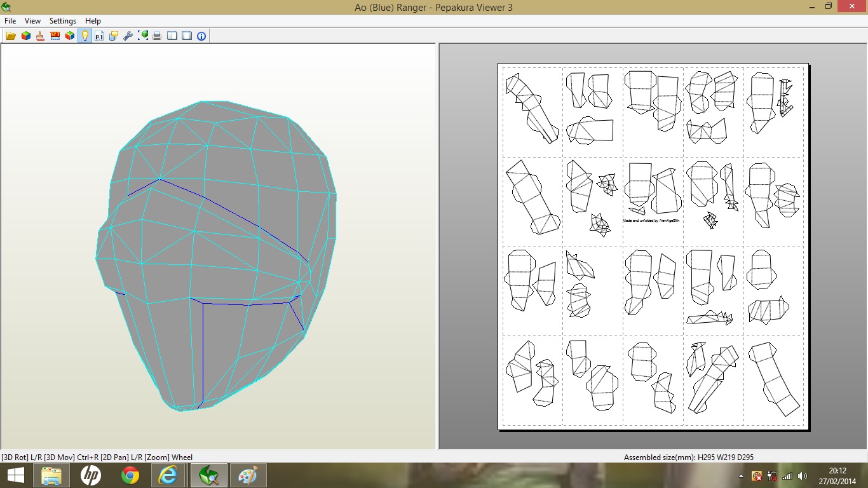Show hidden system tray icons

741,476
